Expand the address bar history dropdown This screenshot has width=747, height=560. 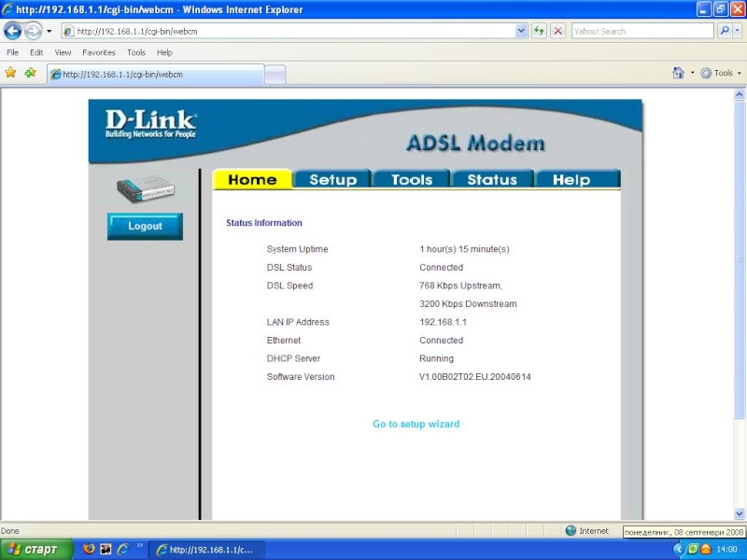[x=522, y=31]
